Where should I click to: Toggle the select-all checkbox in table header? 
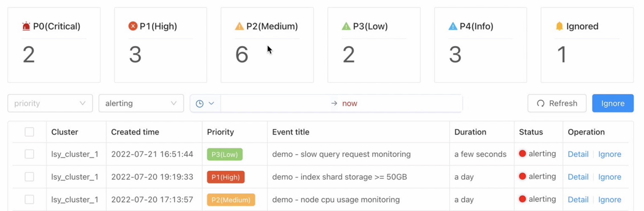click(29, 132)
